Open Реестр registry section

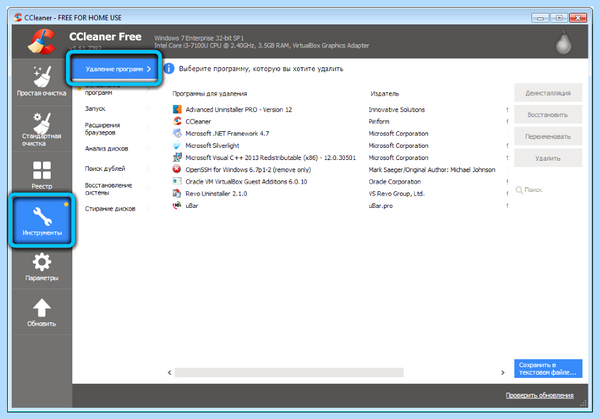tap(41, 175)
